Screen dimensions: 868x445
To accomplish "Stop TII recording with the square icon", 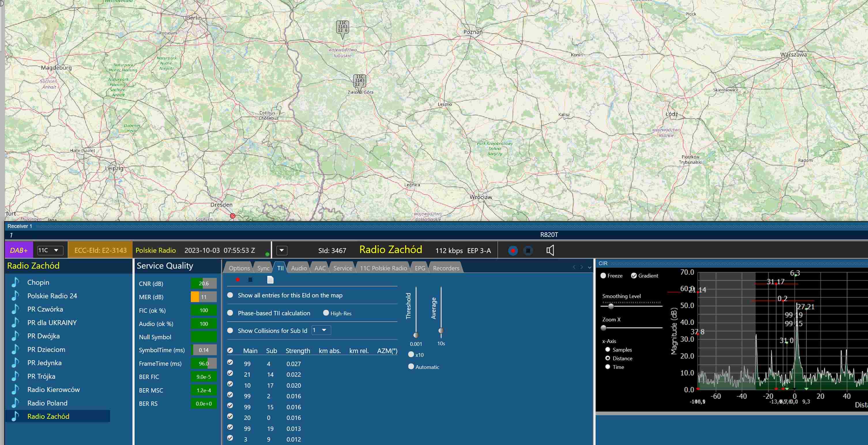I will 250,280.
